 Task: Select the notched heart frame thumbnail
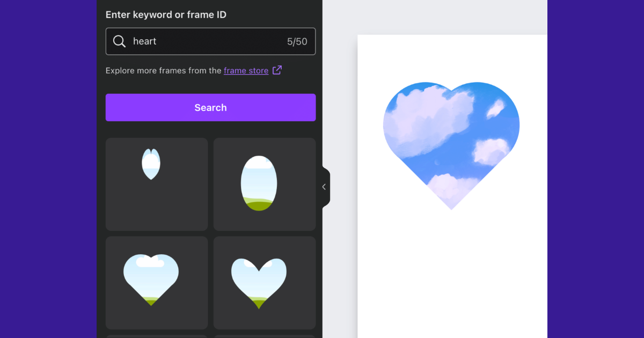(265, 283)
